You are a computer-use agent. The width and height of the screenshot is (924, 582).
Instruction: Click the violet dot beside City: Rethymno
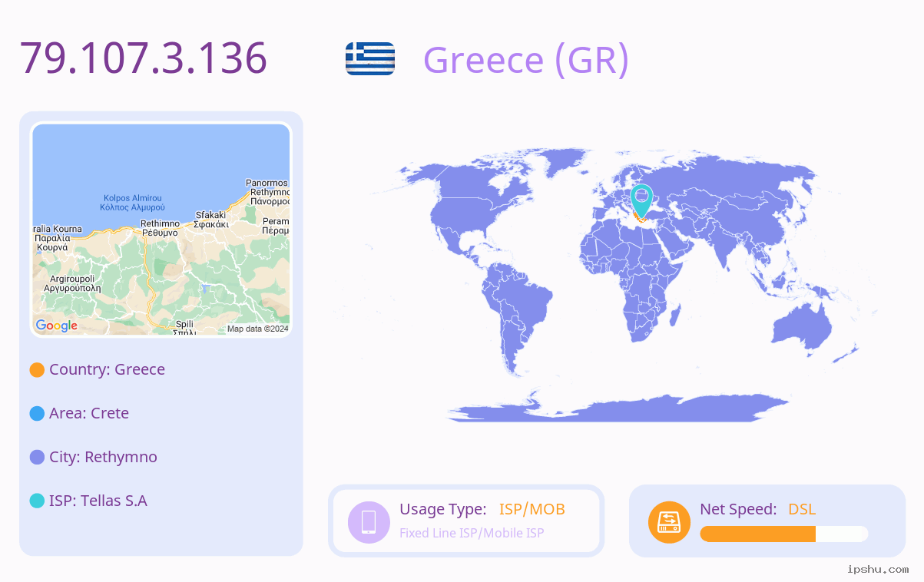point(37,458)
